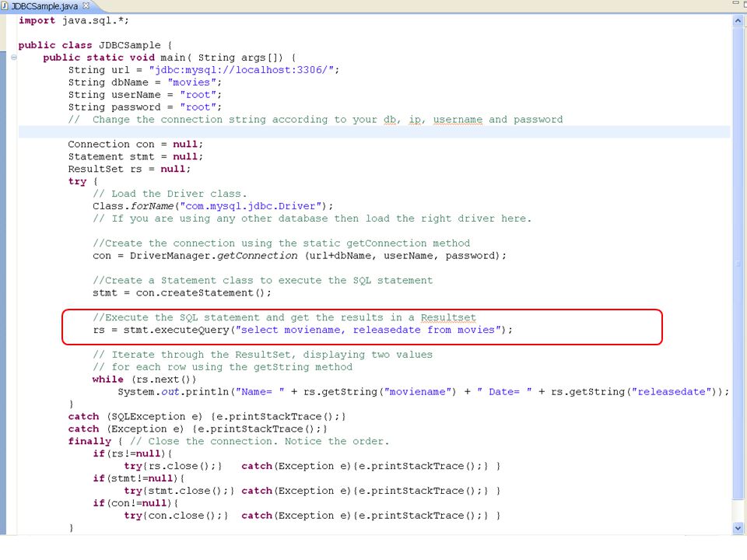747x560 pixels.
Task: Click the "con.close();" call
Action: pyautogui.click(x=185, y=516)
